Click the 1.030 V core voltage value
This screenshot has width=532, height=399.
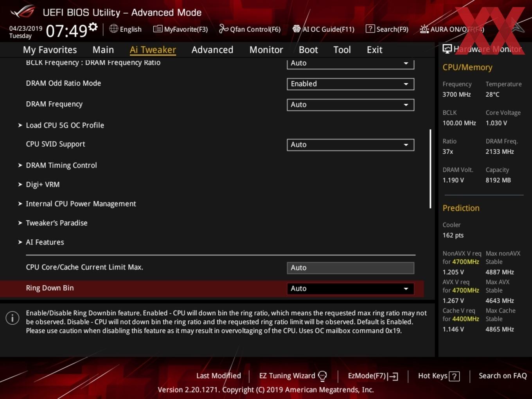click(496, 123)
